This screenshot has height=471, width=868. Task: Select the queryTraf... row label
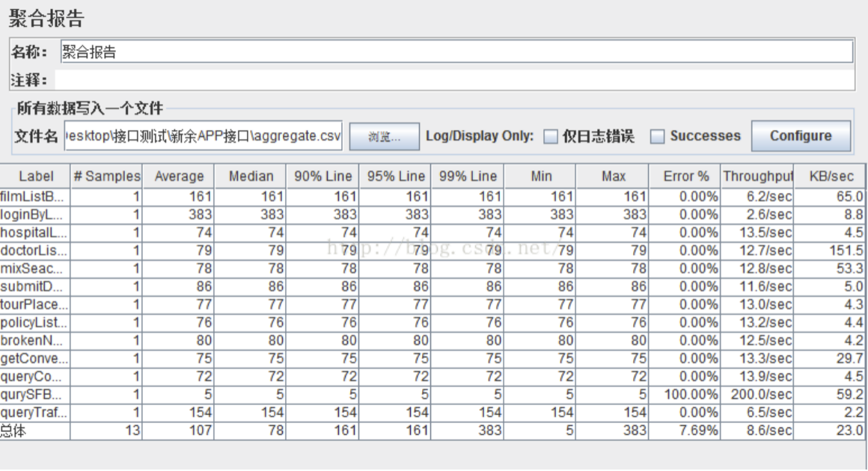pyautogui.click(x=35, y=413)
